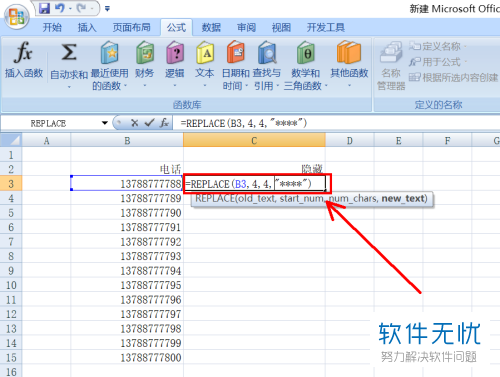Viewport: 500px width, 377px height.
Task: Click cell containing 隐藏 header
Action: (x=254, y=169)
